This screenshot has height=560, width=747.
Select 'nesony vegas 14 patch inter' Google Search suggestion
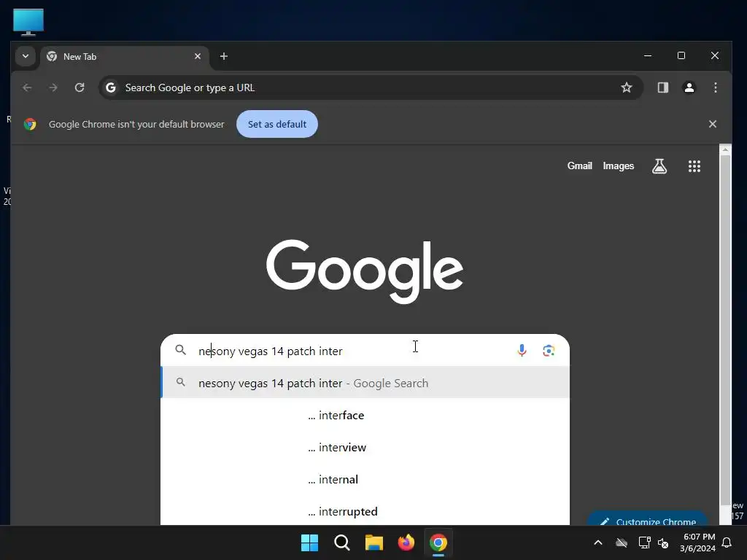tap(365, 383)
